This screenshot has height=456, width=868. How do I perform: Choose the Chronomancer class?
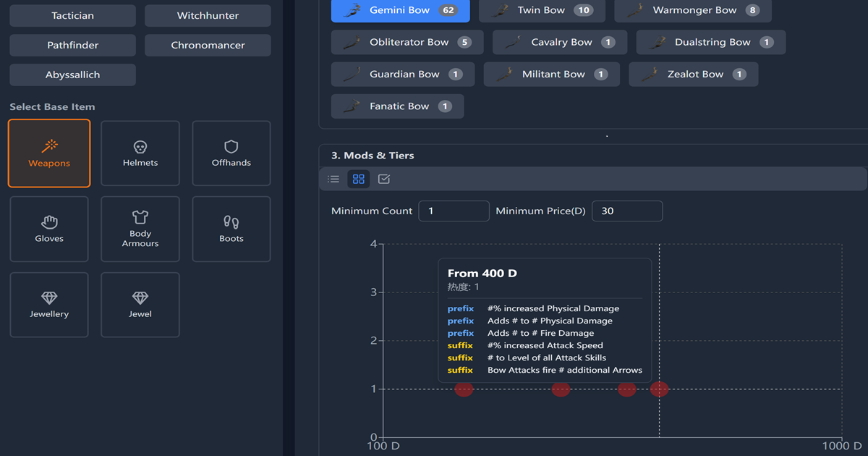tap(208, 46)
